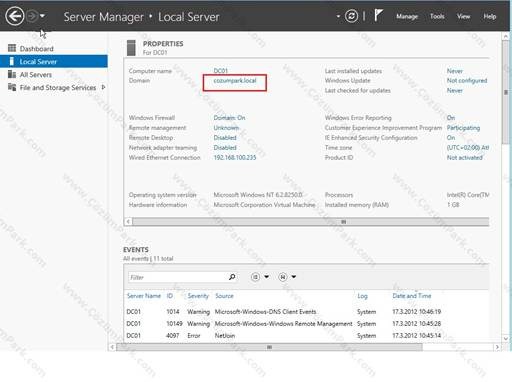
Task: Click the PROPERTIES server icon
Action: click(x=131, y=48)
